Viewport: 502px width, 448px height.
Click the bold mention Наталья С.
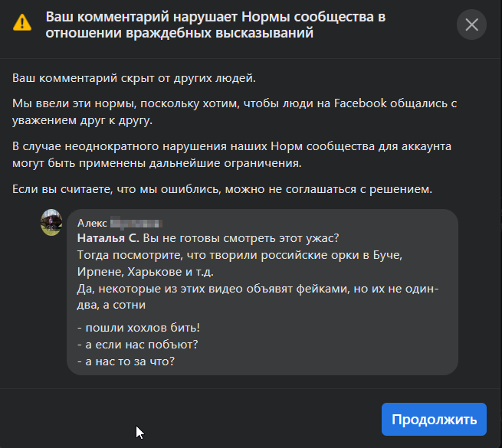point(108,238)
